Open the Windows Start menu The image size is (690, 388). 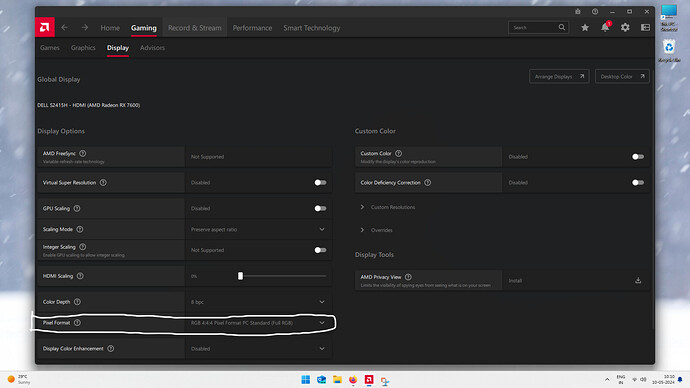pos(305,380)
